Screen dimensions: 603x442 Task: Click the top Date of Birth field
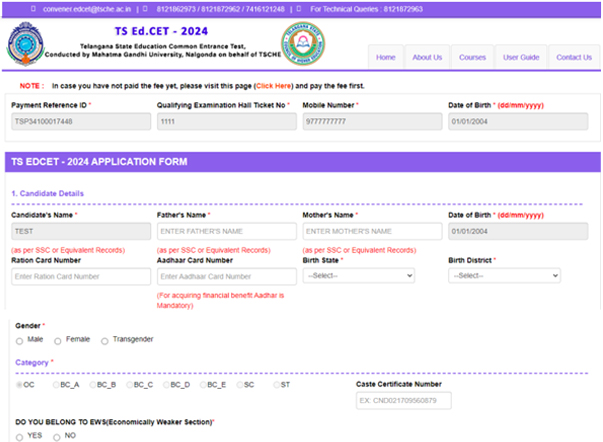coord(518,122)
